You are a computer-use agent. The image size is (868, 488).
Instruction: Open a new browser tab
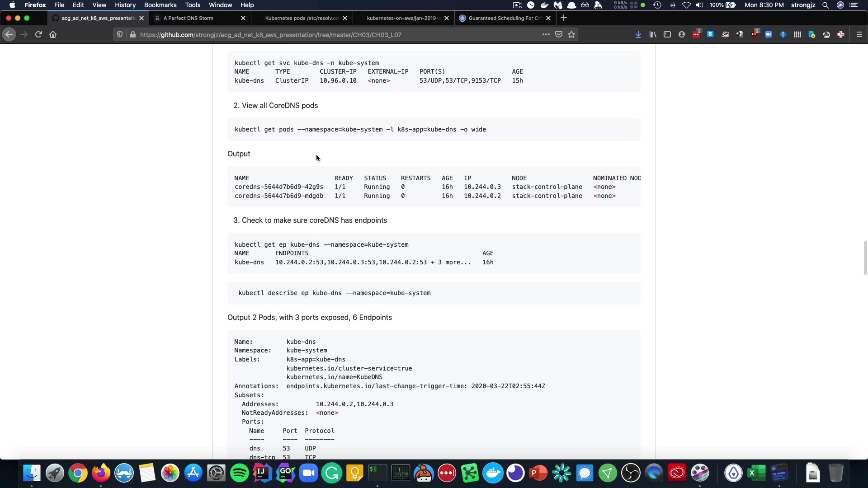point(564,18)
